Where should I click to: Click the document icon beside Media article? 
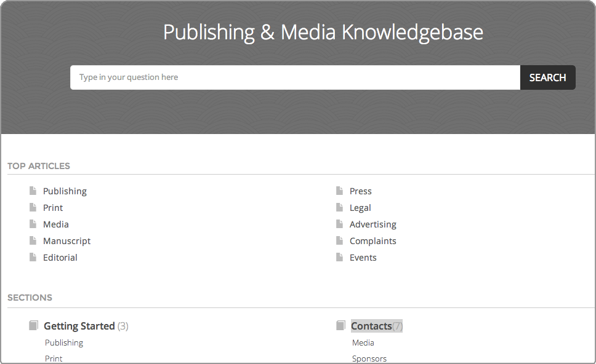tap(33, 224)
